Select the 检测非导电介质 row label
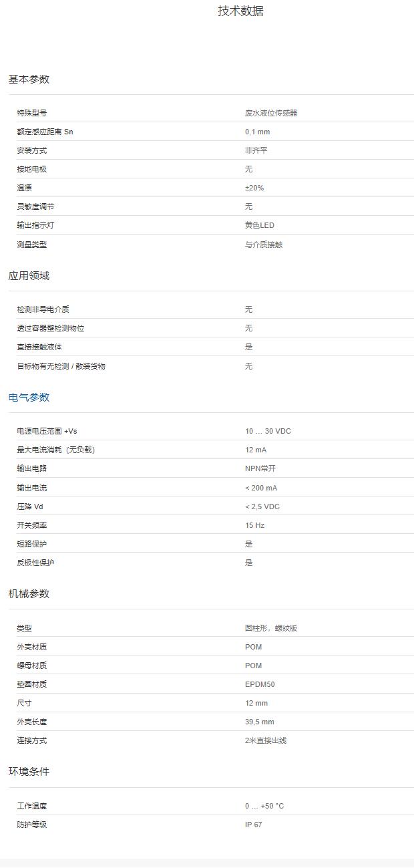Viewport: 414px width, 868px height. pos(43,309)
